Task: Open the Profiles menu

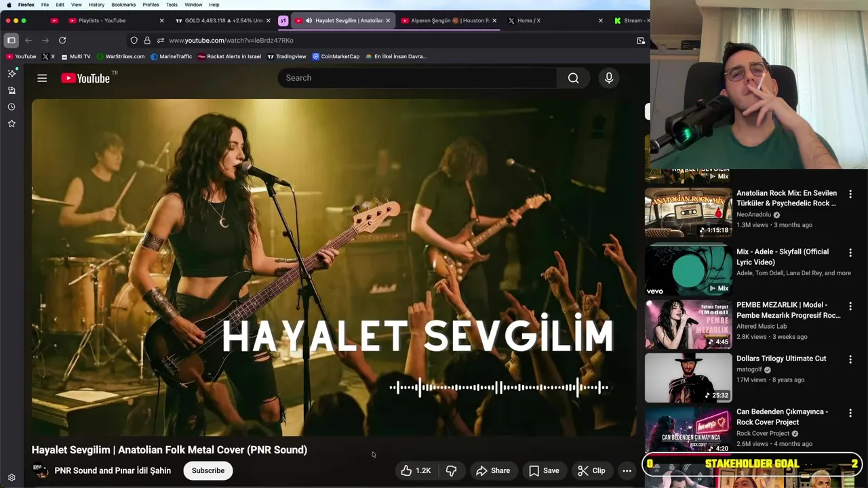Action: click(x=151, y=5)
